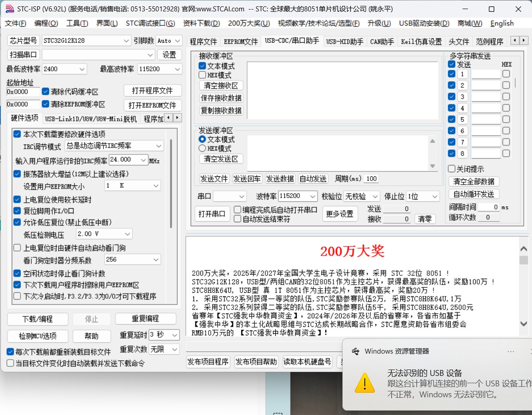532x415 pixels.
Task: Open the STC调试接口(G) menu
Action: tap(150, 24)
